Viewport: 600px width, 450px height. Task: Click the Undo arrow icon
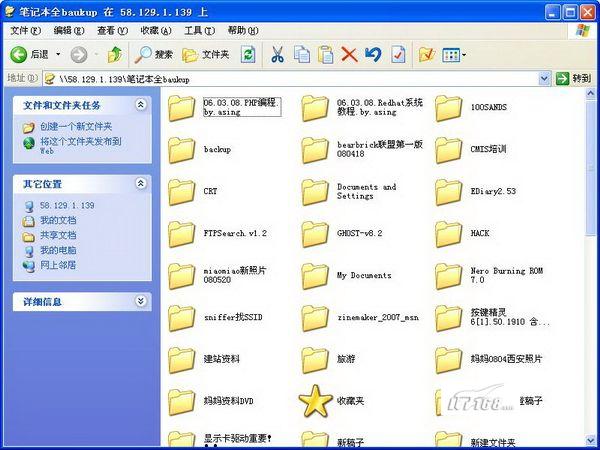[373, 54]
